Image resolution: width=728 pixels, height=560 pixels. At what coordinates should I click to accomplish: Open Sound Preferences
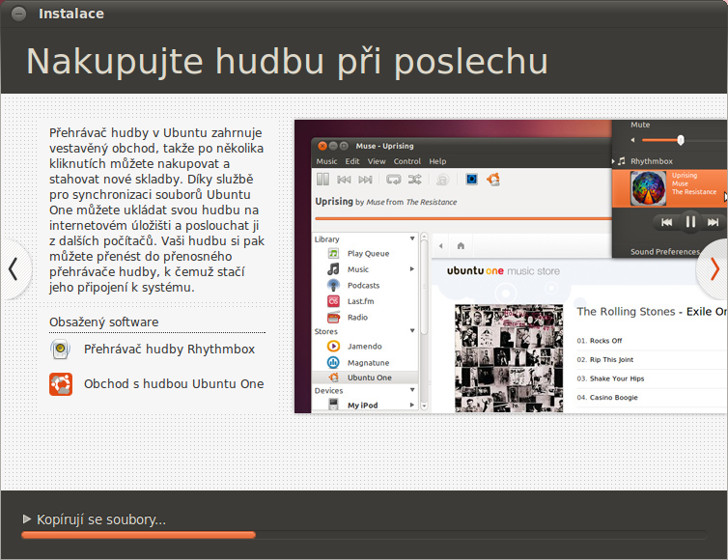[x=665, y=252]
